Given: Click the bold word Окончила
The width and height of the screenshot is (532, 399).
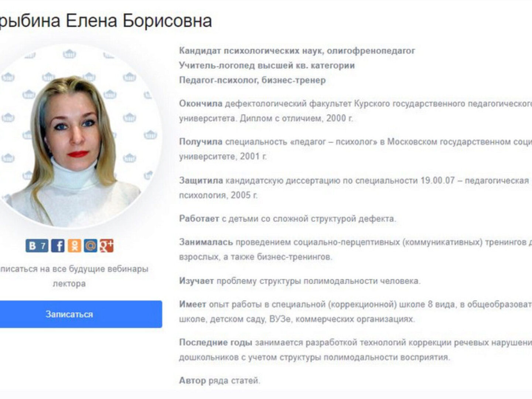Looking at the screenshot, I should [201, 103].
